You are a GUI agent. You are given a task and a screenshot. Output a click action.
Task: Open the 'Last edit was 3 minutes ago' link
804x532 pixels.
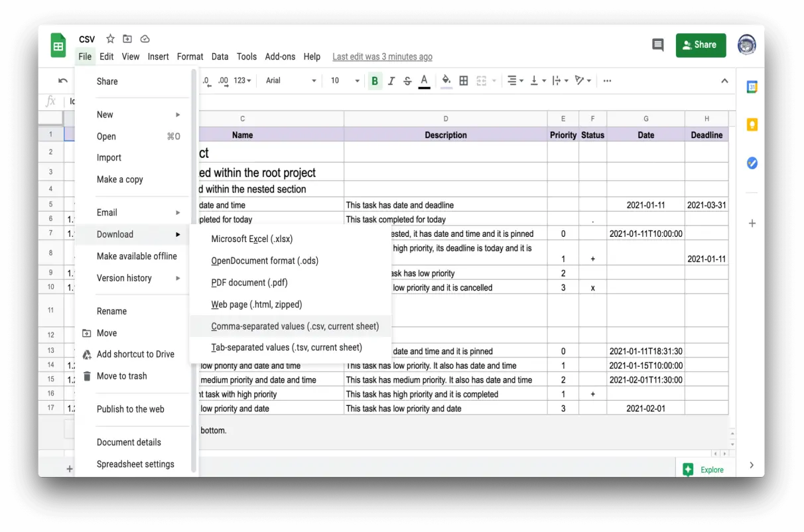click(x=382, y=57)
